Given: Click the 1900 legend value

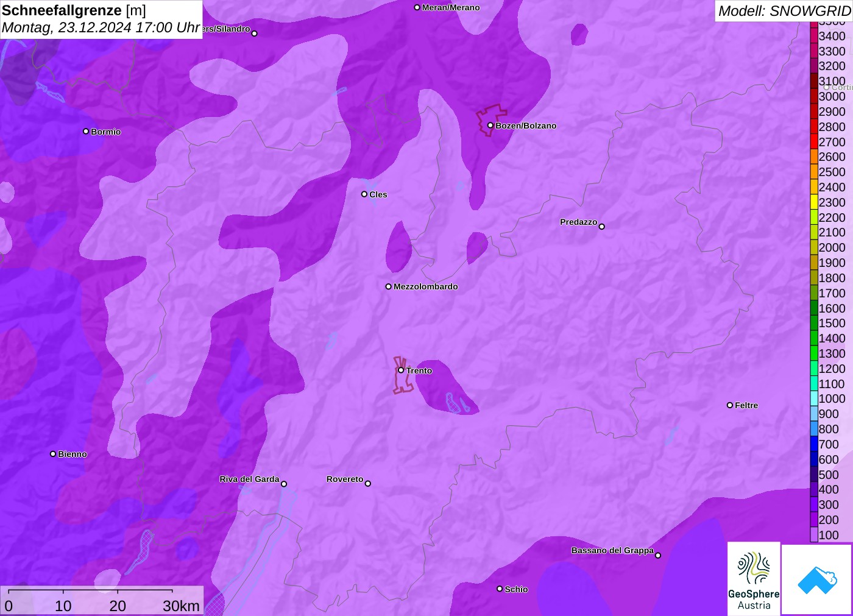Looking at the screenshot, I should click(832, 263).
